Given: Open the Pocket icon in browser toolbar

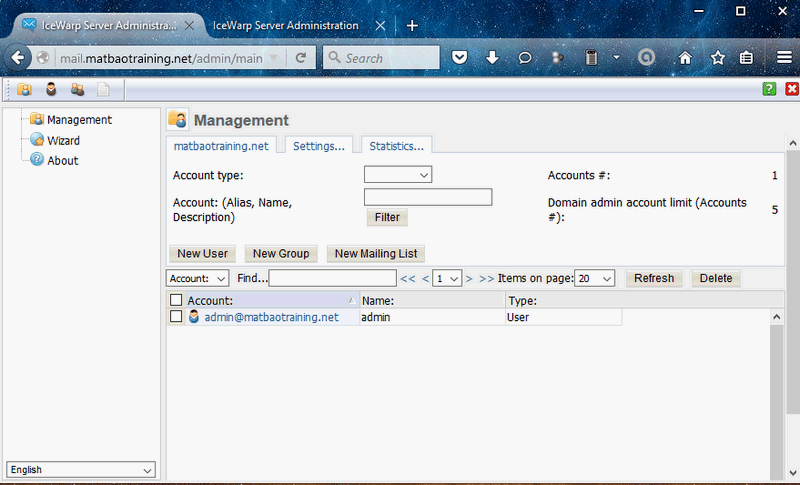Looking at the screenshot, I should [x=460, y=58].
